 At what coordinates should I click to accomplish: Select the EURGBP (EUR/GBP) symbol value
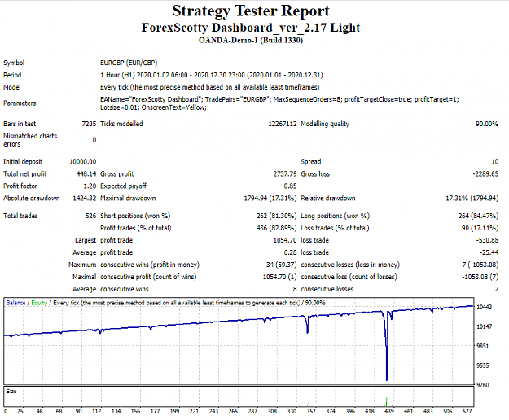tap(129, 63)
